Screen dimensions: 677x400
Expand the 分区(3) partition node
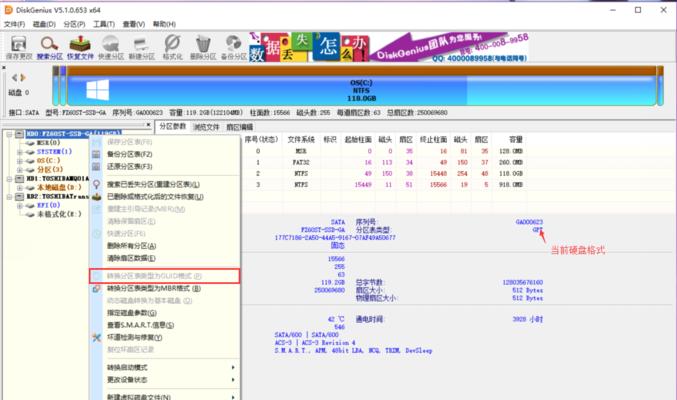click(19, 170)
